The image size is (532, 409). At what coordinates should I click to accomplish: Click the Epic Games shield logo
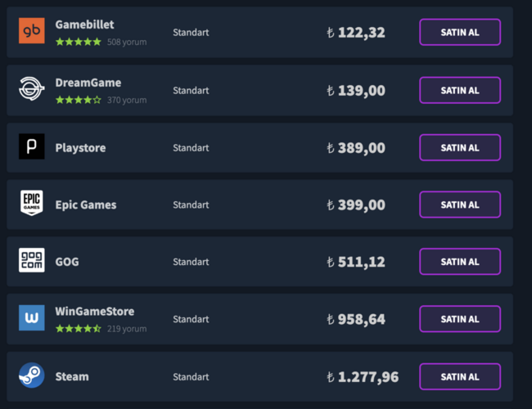32,203
